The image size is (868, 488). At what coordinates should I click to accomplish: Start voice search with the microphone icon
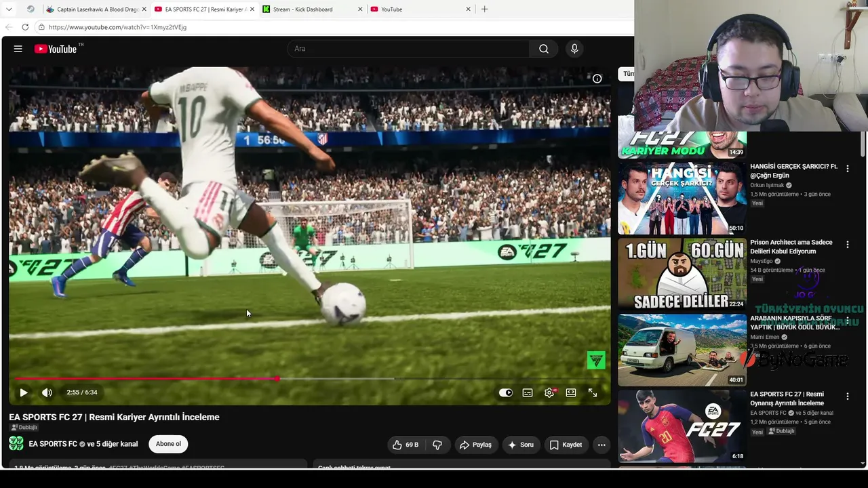tap(574, 49)
